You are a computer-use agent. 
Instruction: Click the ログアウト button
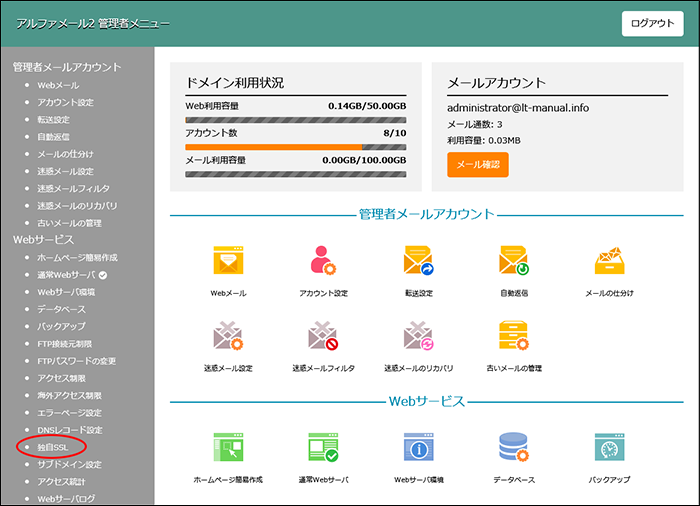[652, 24]
